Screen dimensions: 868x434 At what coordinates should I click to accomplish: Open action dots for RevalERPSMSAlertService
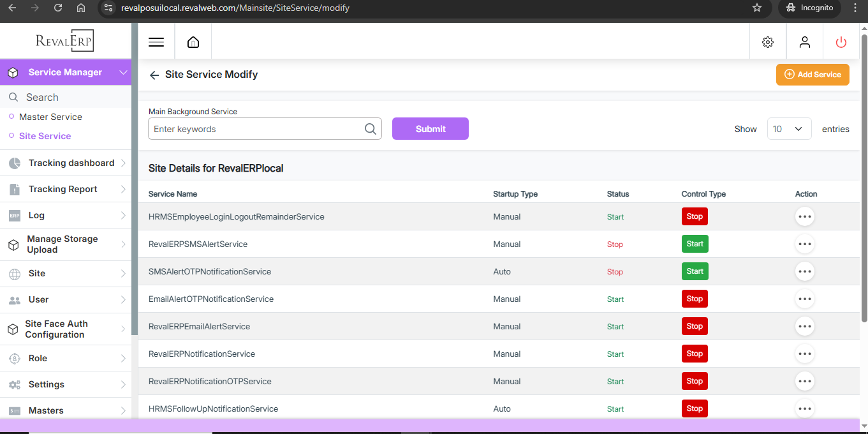pyautogui.click(x=805, y=244)
